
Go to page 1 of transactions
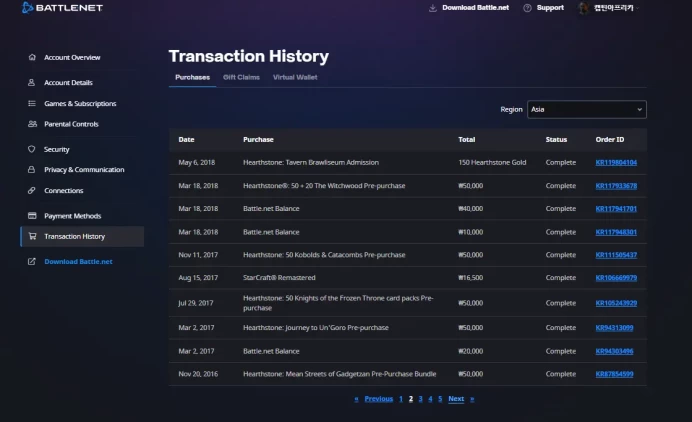click(x=401, y=399)
